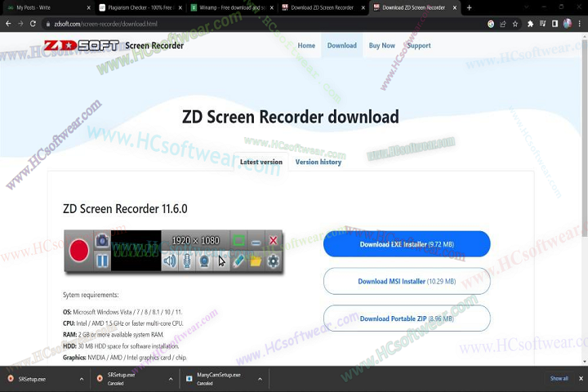The height and width of the screenshot is (392, 588).
Task: Reload the zdsoft download page
Action: tap(33, 24)
